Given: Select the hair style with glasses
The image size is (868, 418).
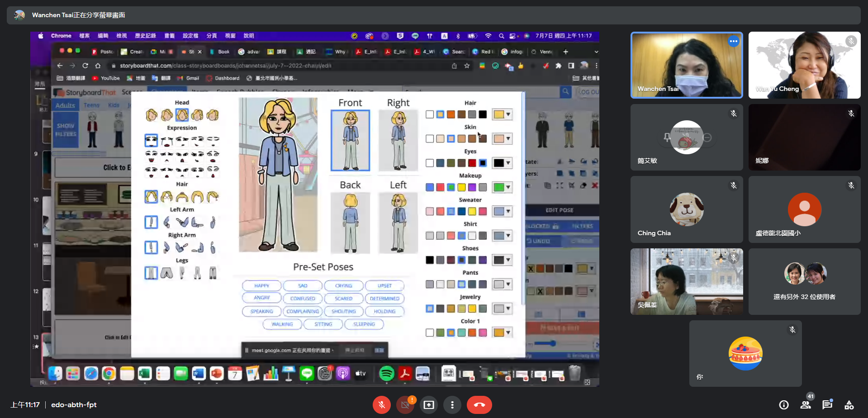Looking at the screenshot, I should click(166, 196).
